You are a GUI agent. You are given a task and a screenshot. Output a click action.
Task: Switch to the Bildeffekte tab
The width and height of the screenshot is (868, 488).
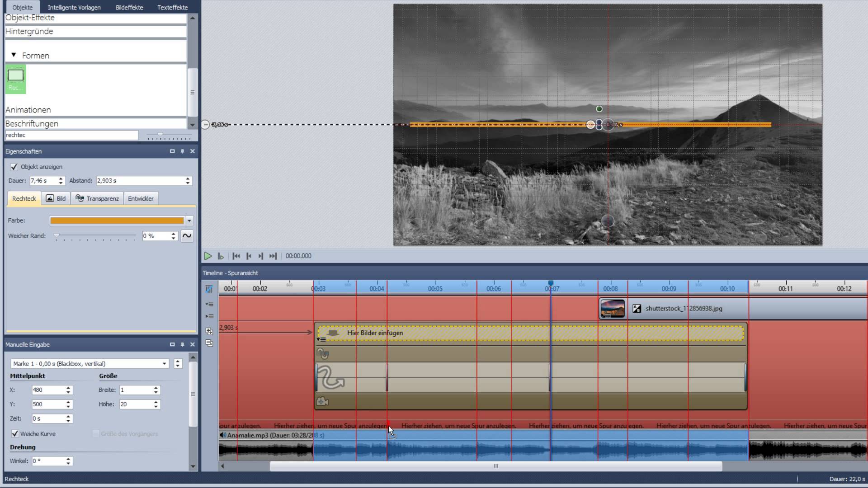tap(129, 7)
